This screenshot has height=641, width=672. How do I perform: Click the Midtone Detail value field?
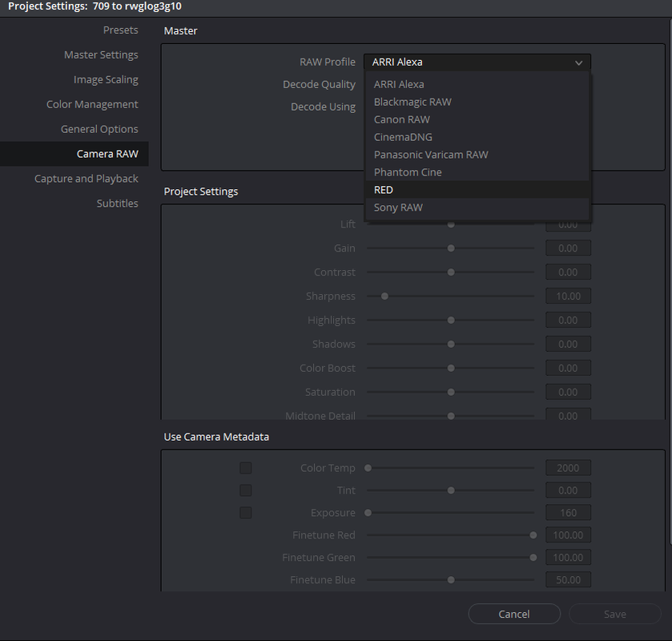tap(569, 414)
